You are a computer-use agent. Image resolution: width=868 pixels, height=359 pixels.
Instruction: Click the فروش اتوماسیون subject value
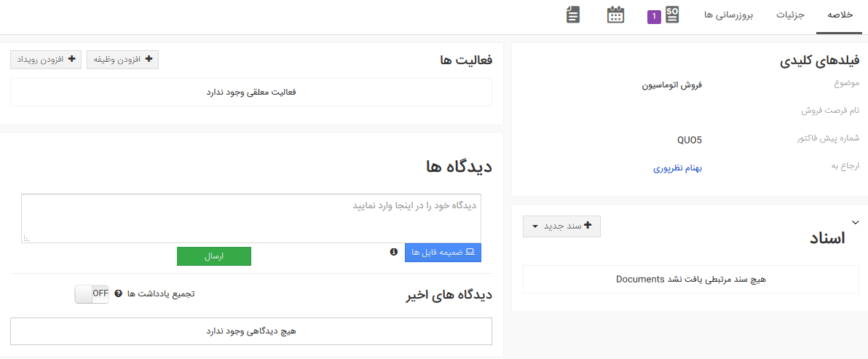coord(672,87)
